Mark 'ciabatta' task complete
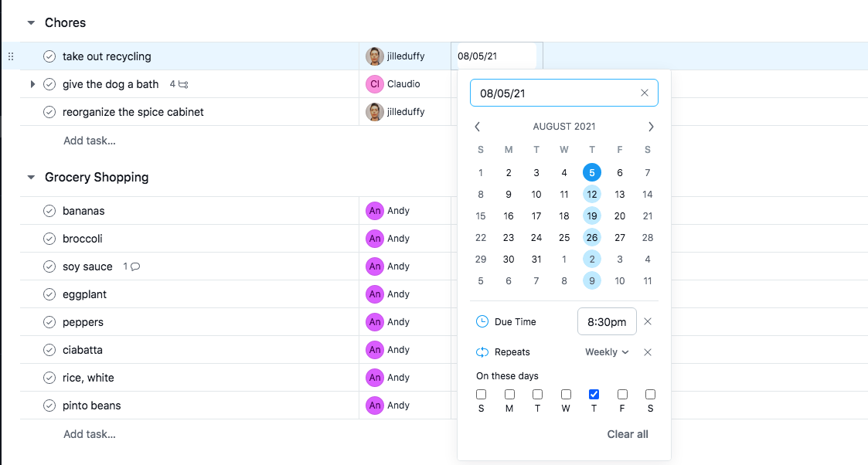 49,350
